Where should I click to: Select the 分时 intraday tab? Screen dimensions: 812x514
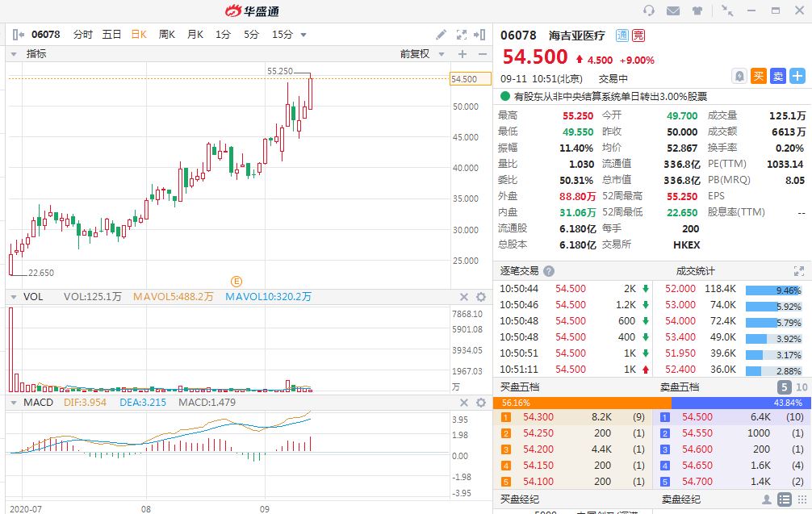(83, 35)
